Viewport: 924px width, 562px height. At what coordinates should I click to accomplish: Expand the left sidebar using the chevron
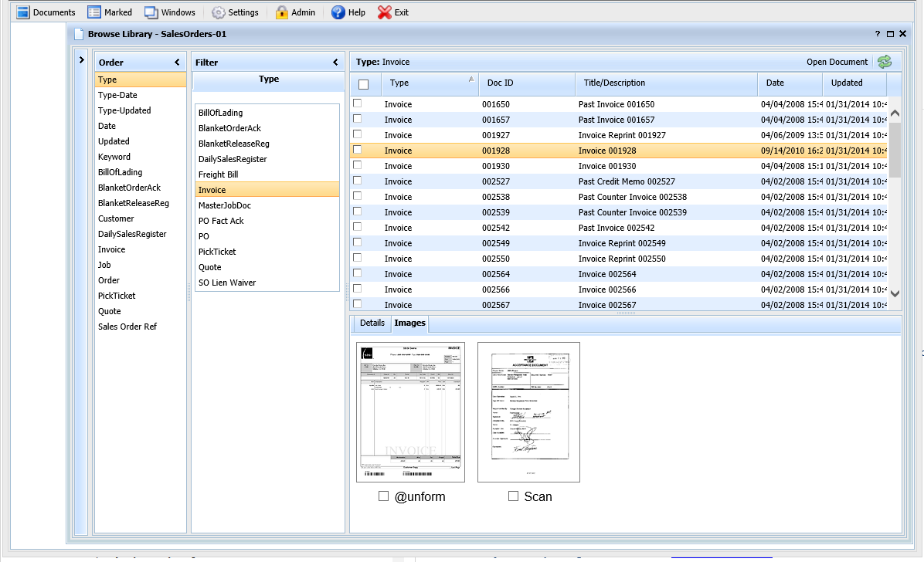pyautogui.click(x=82, y=59)
